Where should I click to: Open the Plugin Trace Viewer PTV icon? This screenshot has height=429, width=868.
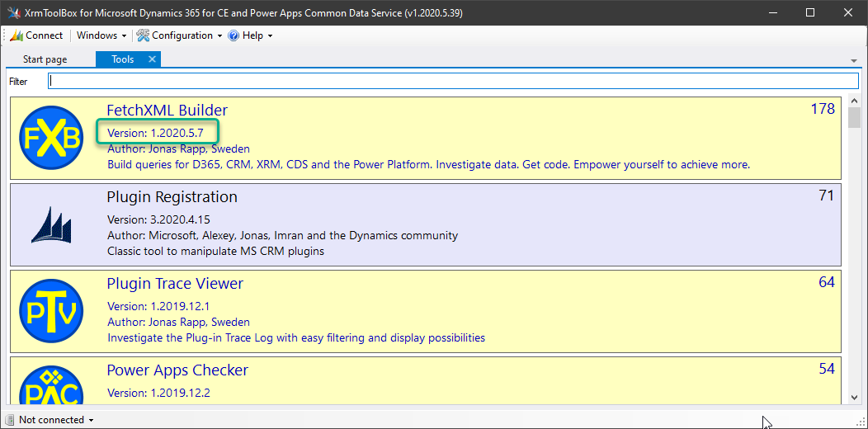pyautogui.click(x=50, y=310)
